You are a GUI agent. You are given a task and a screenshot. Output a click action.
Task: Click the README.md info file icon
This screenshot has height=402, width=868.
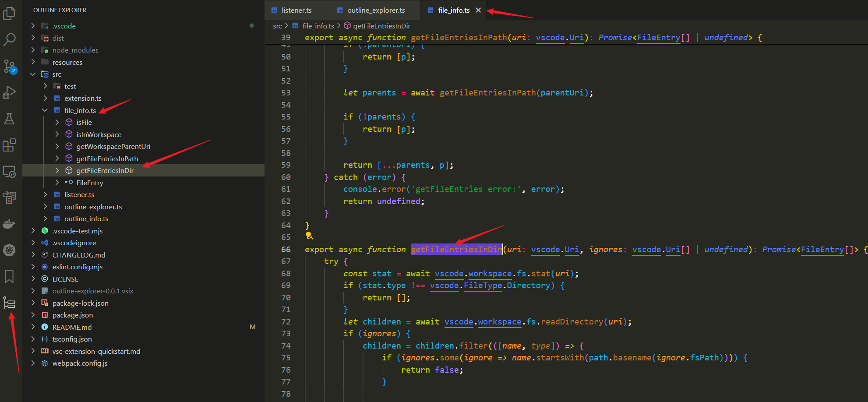pos(45,327)
